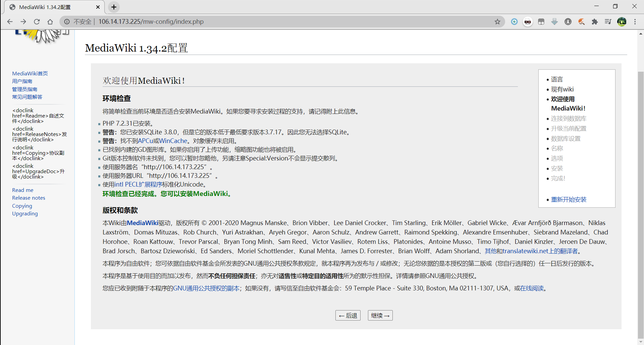Open Chrome three-dot menu
Image resolution: width=644 pixels, height=345 pixels.
[635, 22]
